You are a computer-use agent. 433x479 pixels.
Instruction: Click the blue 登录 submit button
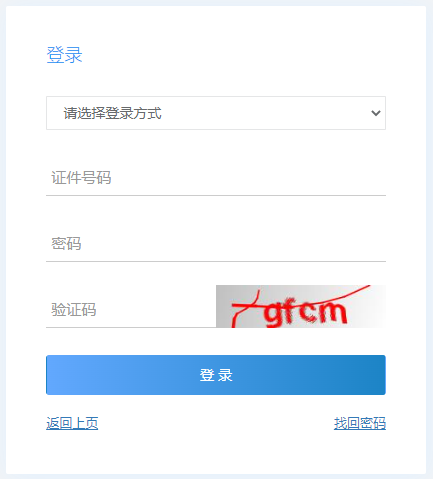pyautogui.click(x=216, y=375)
